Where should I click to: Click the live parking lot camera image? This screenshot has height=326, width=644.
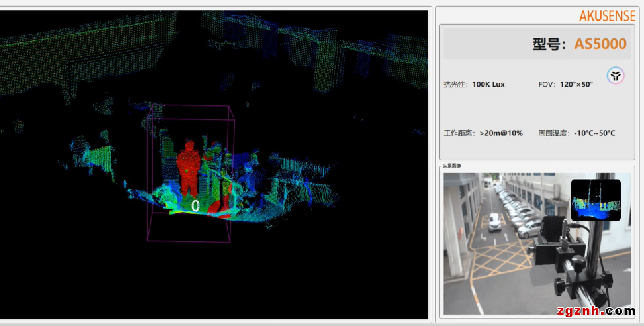coord(537,244)
